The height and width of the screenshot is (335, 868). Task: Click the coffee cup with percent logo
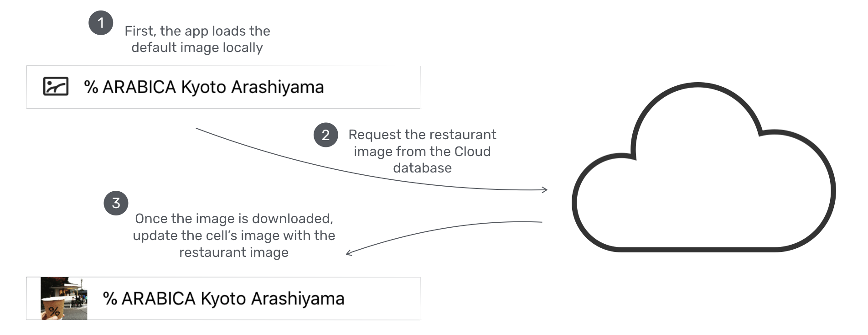pyautogui.click(x=53, y=309)
